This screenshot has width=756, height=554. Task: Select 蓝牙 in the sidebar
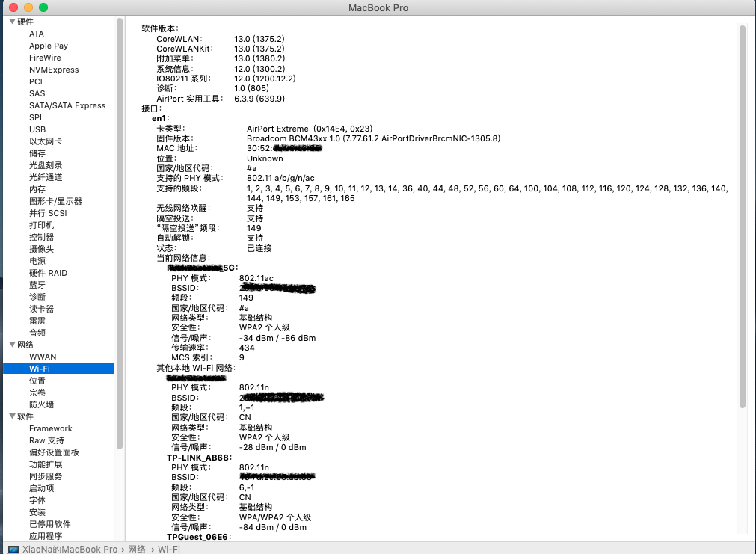pyautogui.click(x=37, y=285)
